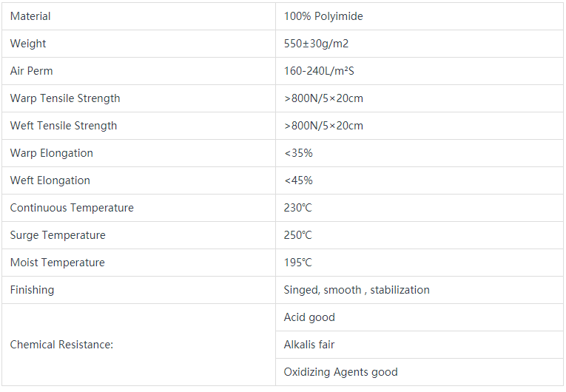Click Weft Tensile Strength label
Viewport: 566px width, 392px height.
[x=64, y=126]
